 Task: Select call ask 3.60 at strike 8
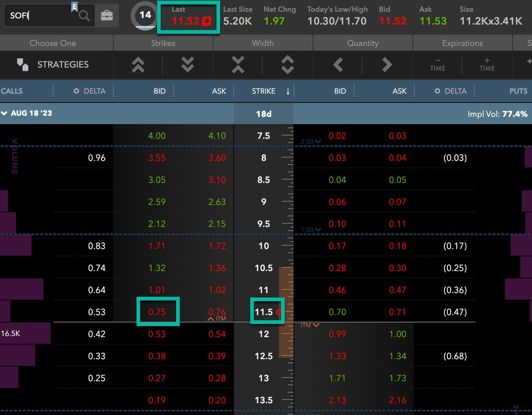[217, 158]
